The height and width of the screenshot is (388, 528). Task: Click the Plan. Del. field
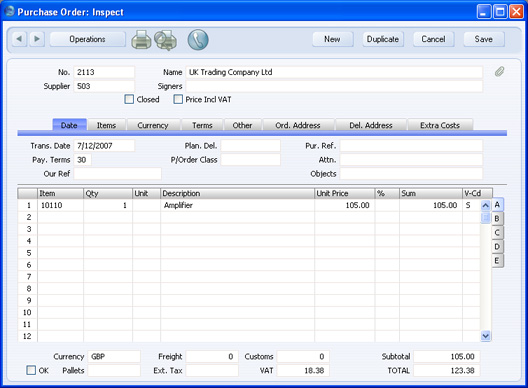(x=251, y=146)
